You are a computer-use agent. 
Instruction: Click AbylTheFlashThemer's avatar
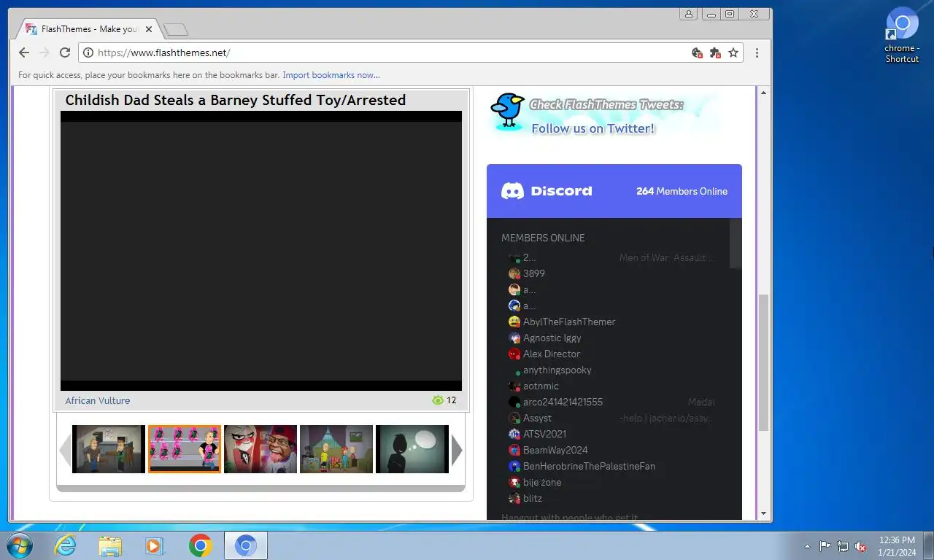pos(514,322)
